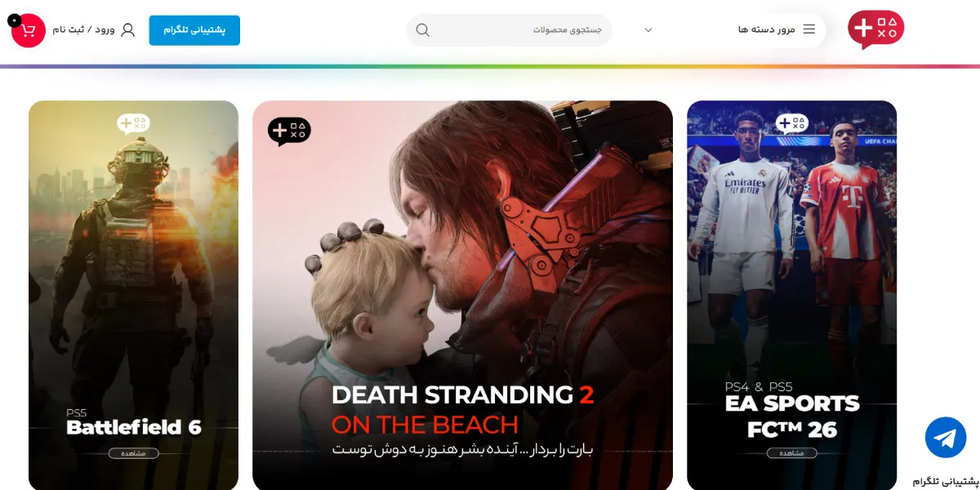Open the مرور دسته ها categories menu
Viewport: 980px width, 490px height.
(777, 29)
